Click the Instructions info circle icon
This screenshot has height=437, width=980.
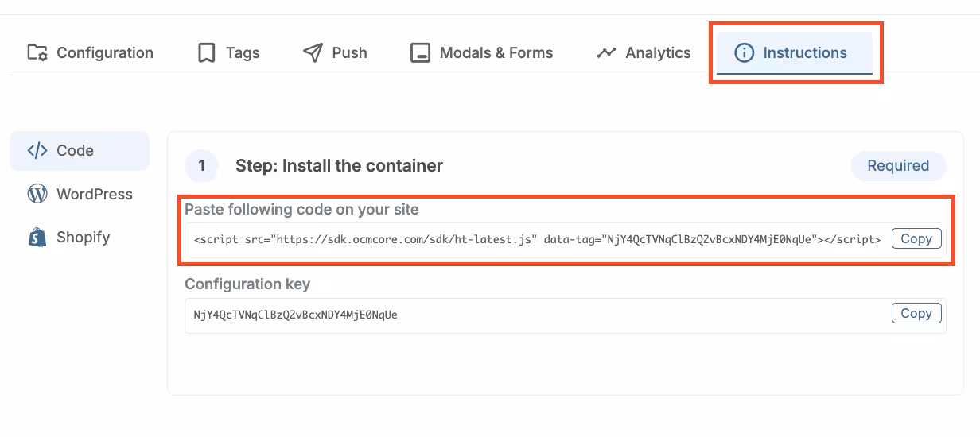(744, 53)
